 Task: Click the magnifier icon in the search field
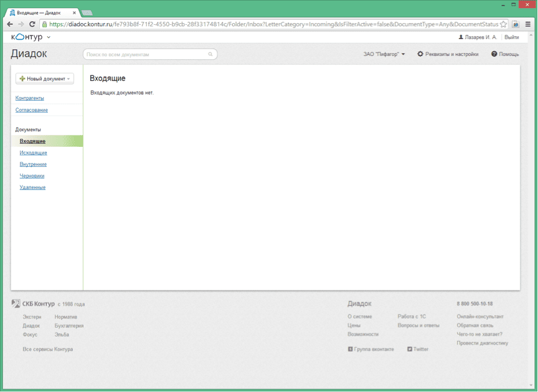pyautogui.click(x=210, y=54)
